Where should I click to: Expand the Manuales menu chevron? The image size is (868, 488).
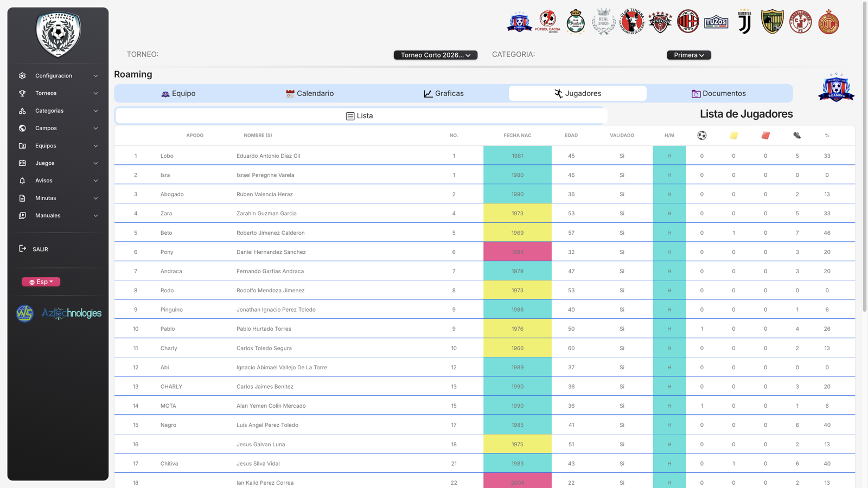click(96, 216)
